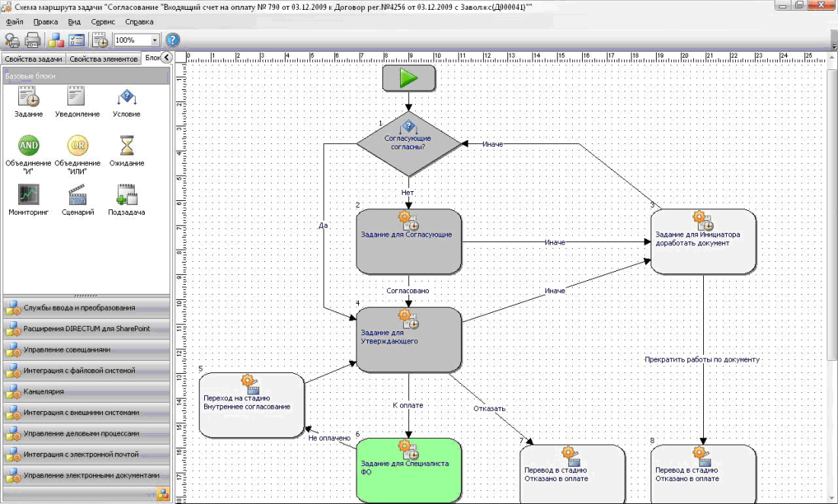Switch to the Блоки tab
The height and width of the screenshot is (504, 838).
pos(152,58)
